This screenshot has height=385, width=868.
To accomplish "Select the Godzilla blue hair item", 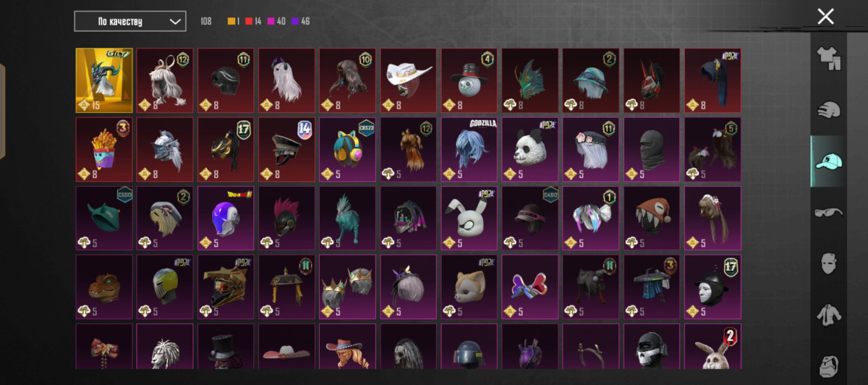I will click(469, 149).
